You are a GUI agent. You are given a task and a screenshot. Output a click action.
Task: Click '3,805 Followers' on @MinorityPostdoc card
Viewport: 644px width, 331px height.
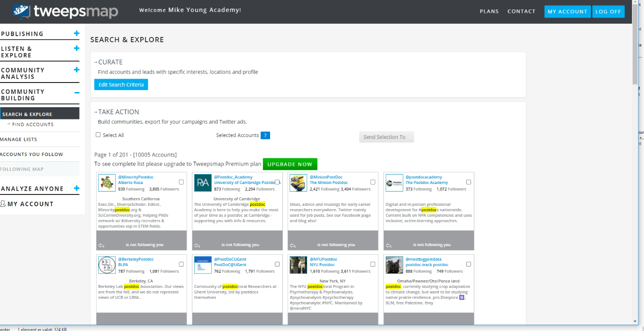(x=164, y=189)
